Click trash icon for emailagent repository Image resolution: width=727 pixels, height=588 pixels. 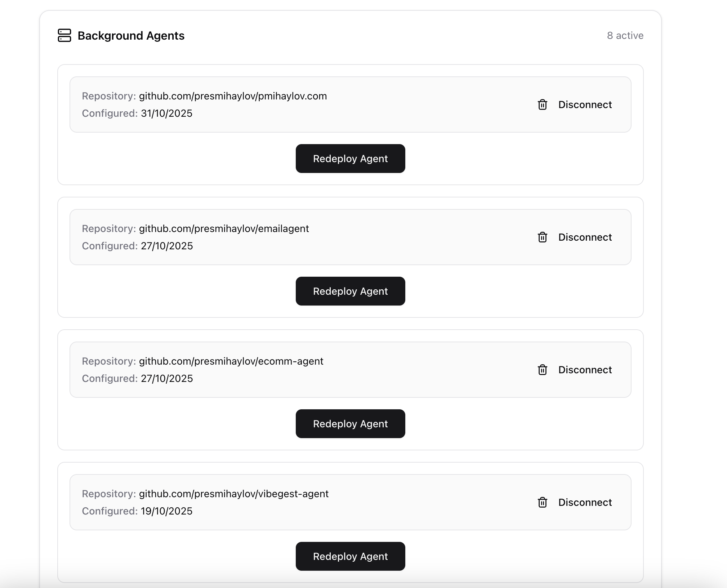[x=542, y=237]
